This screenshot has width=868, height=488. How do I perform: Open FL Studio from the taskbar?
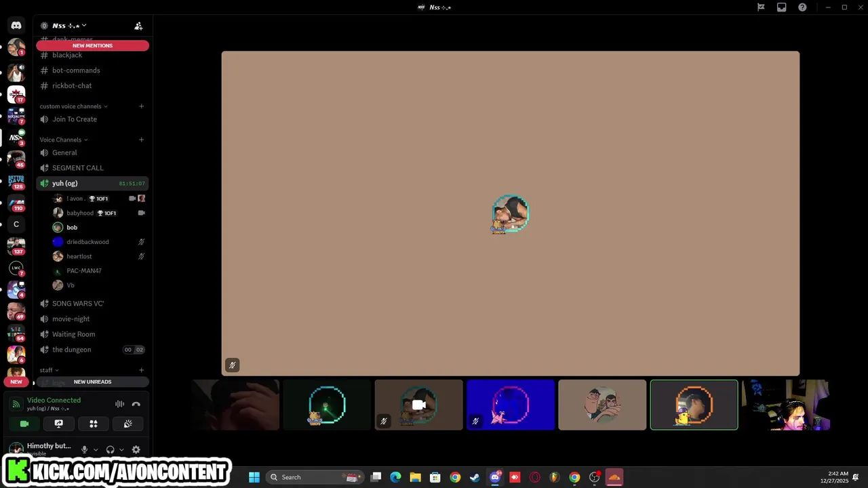(x=554, y=477)
